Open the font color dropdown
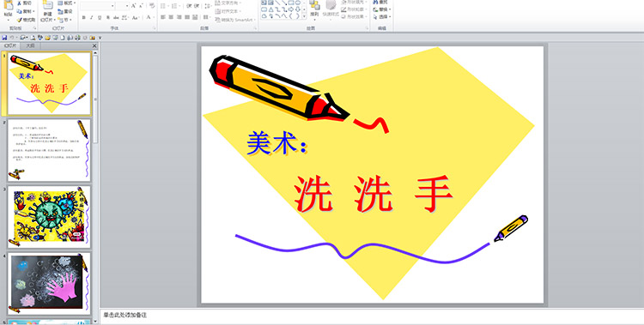This screenshot has width=644, height=325. coord(155,17)
